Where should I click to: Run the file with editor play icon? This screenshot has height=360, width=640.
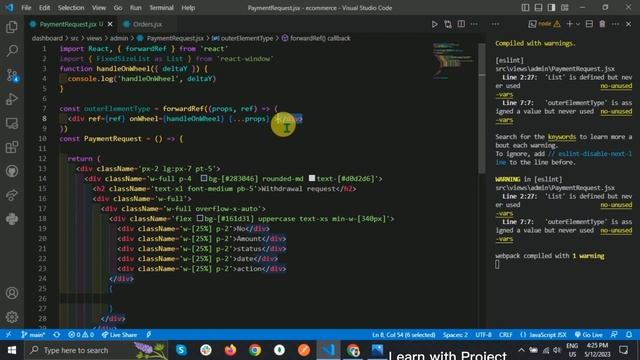(435, 24)
